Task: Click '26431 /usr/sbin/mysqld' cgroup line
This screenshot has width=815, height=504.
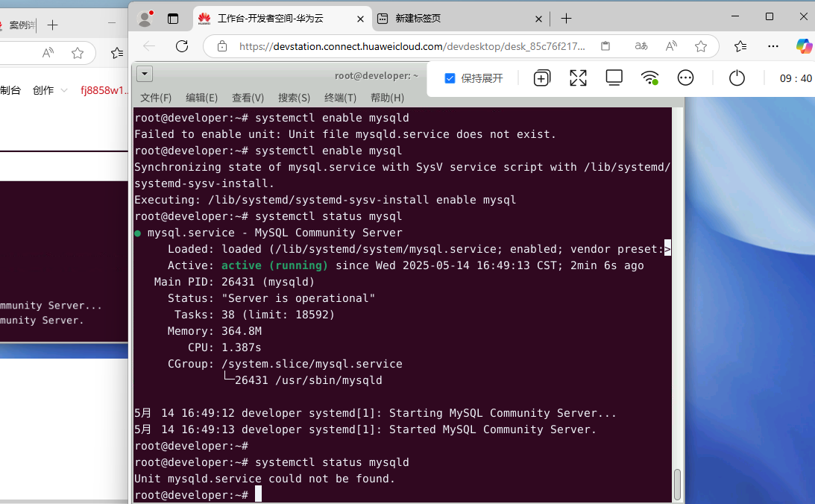Action: point(303,380)
